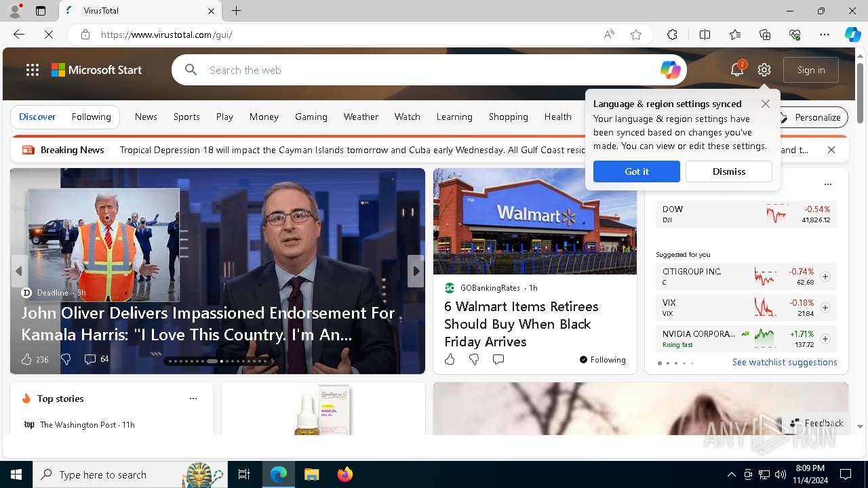Add VIX to watchlist

click(x=825, y=308)
